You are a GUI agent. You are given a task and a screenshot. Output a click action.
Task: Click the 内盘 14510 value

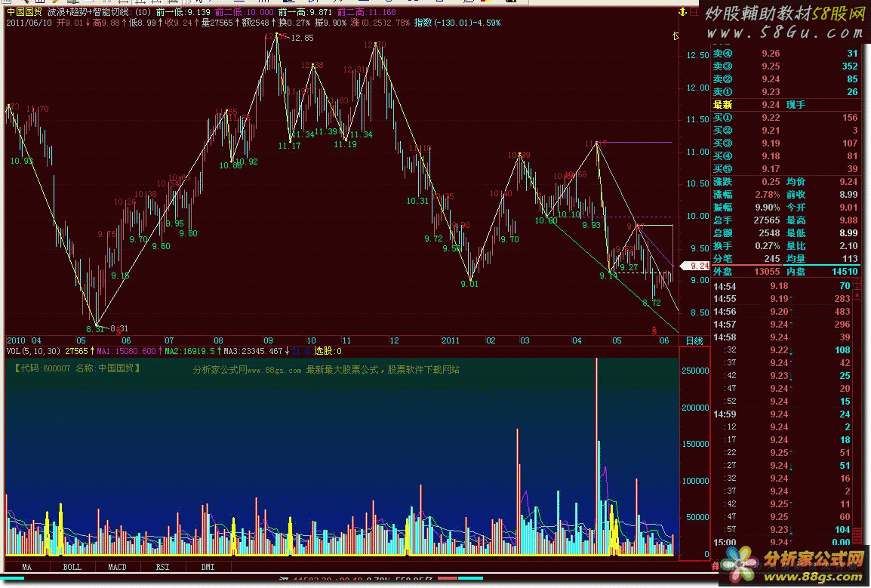pyautogui.click(x=845, y=271)
